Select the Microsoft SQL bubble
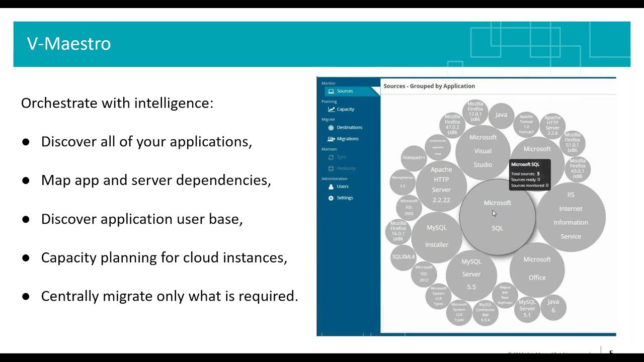Screen dimensions: 644x362 (x=498, y=217)
